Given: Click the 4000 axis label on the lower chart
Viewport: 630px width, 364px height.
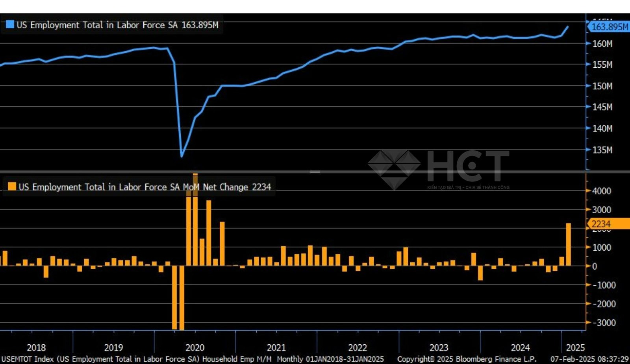Looking at the screenshot, I should (602, 191).
